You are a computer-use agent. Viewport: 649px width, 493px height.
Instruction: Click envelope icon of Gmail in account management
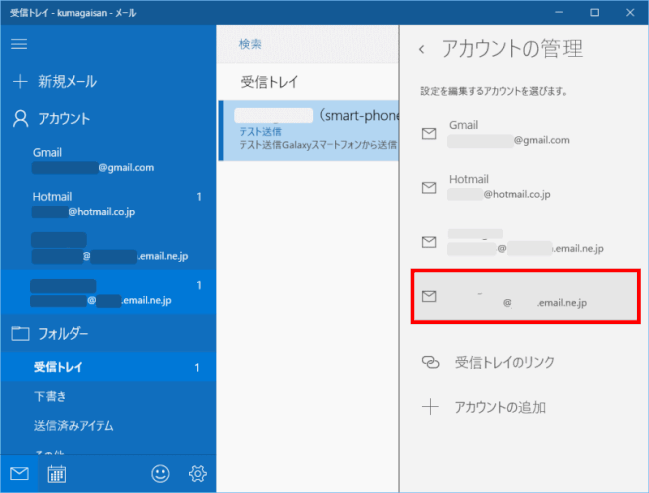point(429,134)
